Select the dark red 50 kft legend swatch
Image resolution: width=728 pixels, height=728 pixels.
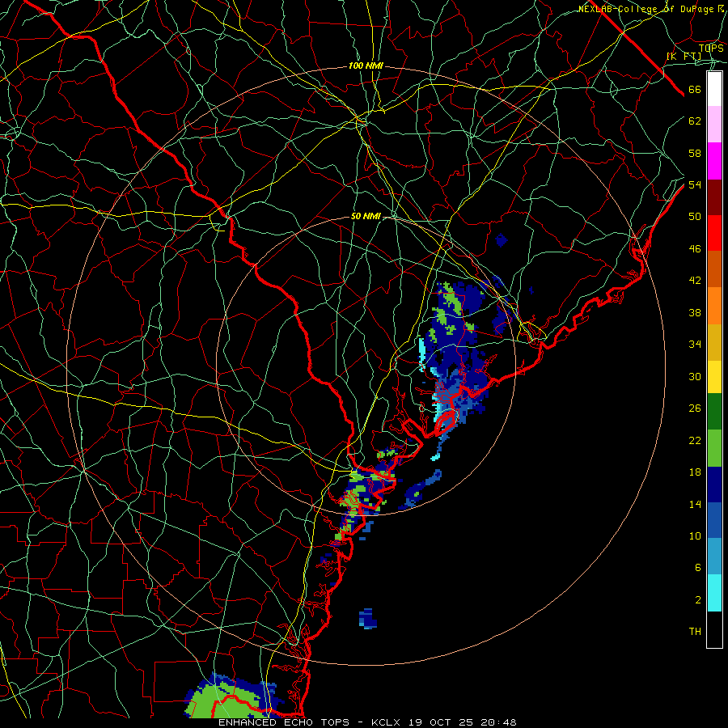coord(714,197)
